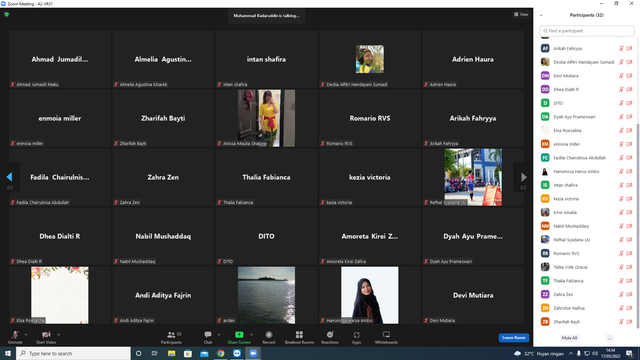Click the weather widget in system tray
The width and height of the screenshot is (640, 360).
[x=539, y=353]
